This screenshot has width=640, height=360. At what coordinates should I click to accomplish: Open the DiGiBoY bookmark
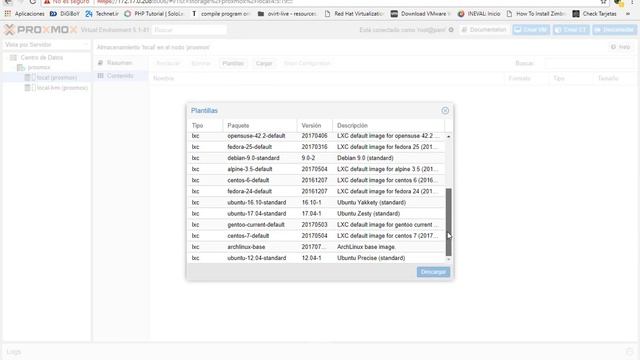(65, 14)
